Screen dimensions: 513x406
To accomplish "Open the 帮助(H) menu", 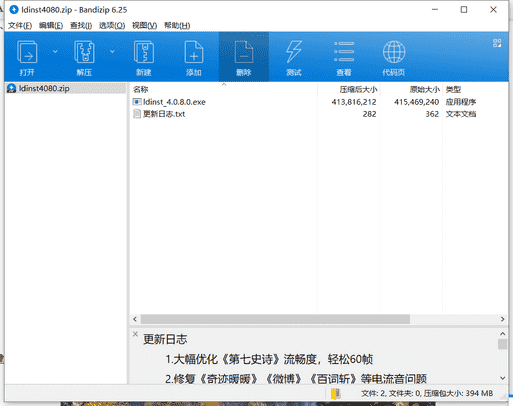I will pos(177,26).
